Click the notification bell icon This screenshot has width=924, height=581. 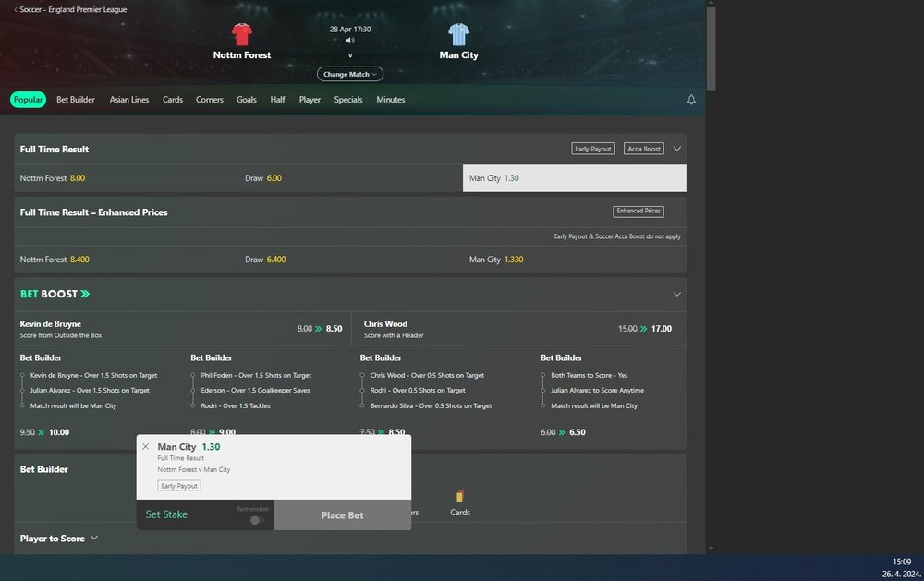(x=691, y=100)
